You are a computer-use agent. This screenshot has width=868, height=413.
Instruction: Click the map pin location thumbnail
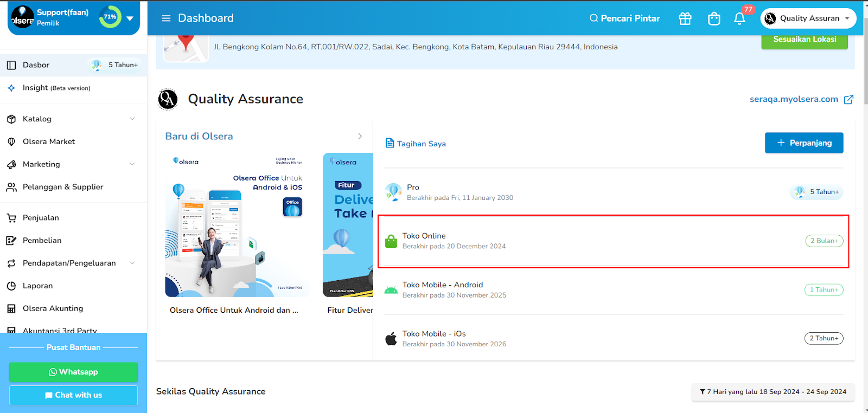click(x=186, y=47)
